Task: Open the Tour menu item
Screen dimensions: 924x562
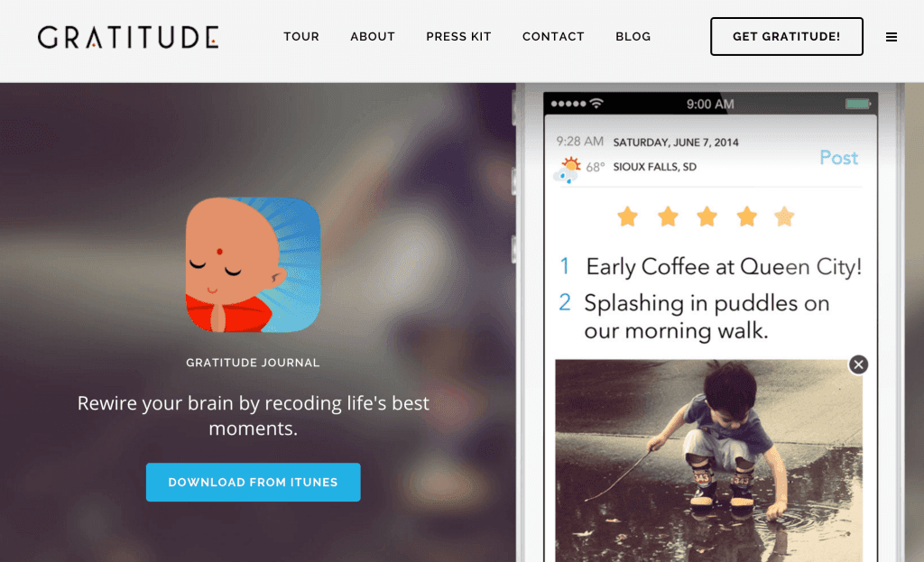Action: pos(301,36)
